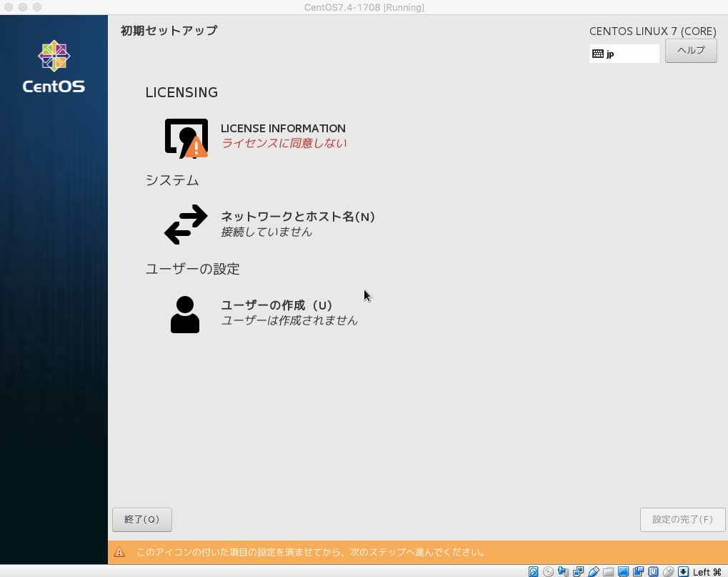
Task: Click the optical drive status icon
Action: (548, 571)
